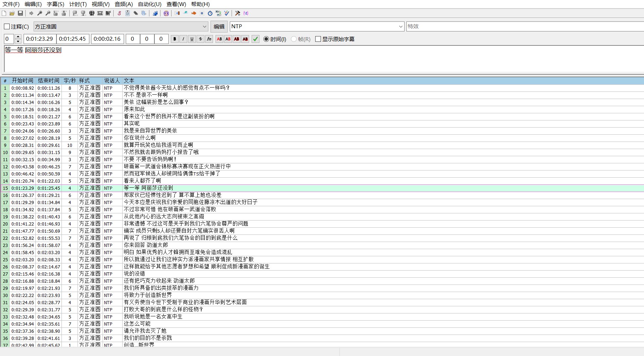644x356 pixels.
Task: Decrease the layer number with the down arrow
Action: [x=18, y=41]
